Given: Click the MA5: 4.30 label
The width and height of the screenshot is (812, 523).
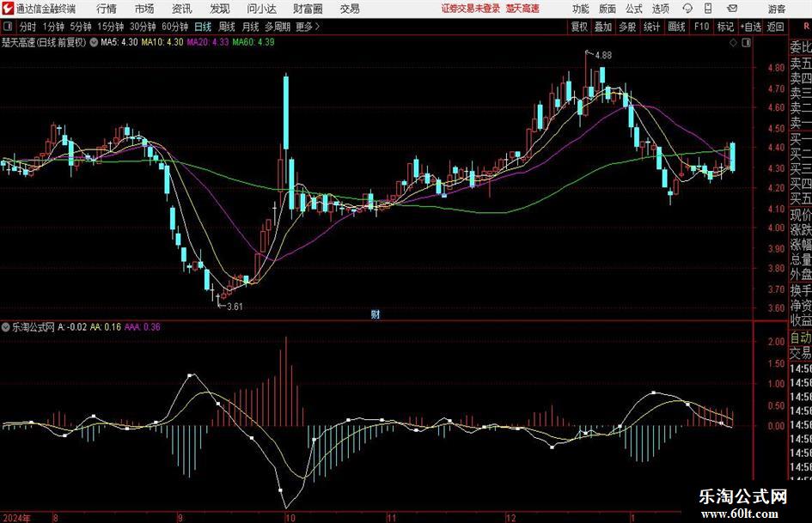Looking at the screenshot, I should click(x=119, y=42).
